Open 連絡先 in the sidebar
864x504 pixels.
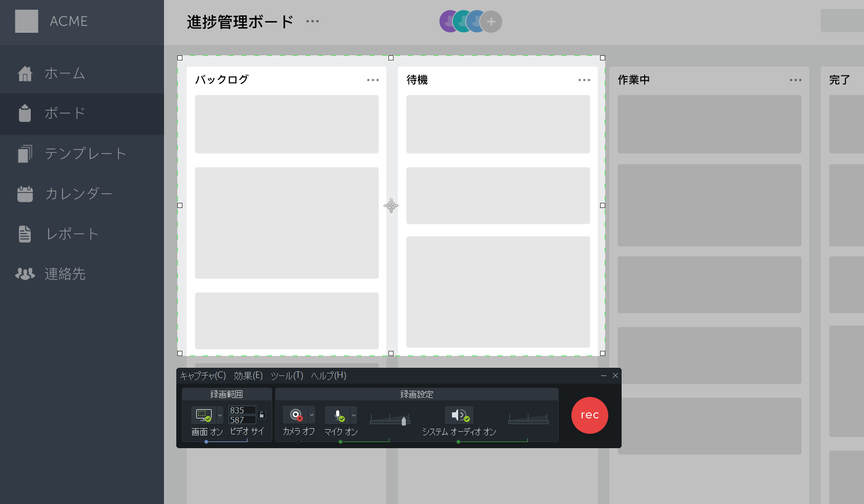[x=82, y=274]
